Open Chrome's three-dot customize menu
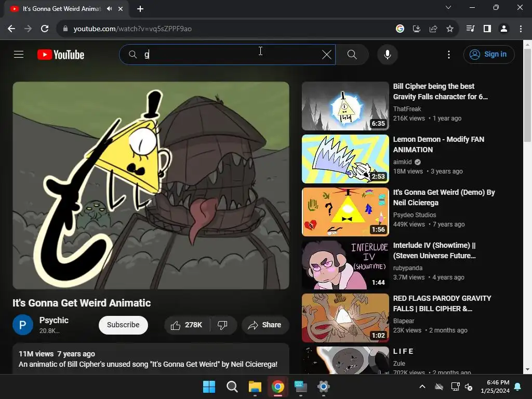 pyautogui.click(x=521, y=29)
